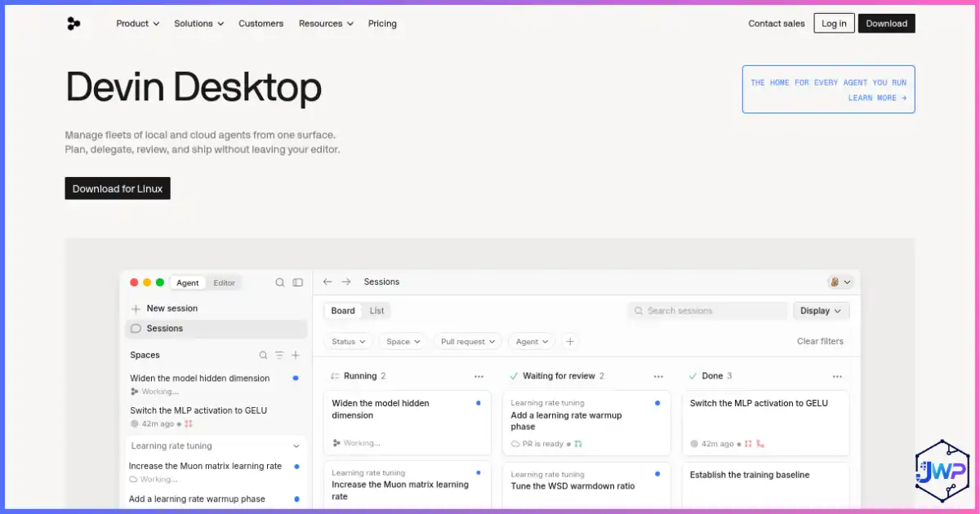Select sidebar row Increase the Muon matrix learning rate

click(216, 472)
